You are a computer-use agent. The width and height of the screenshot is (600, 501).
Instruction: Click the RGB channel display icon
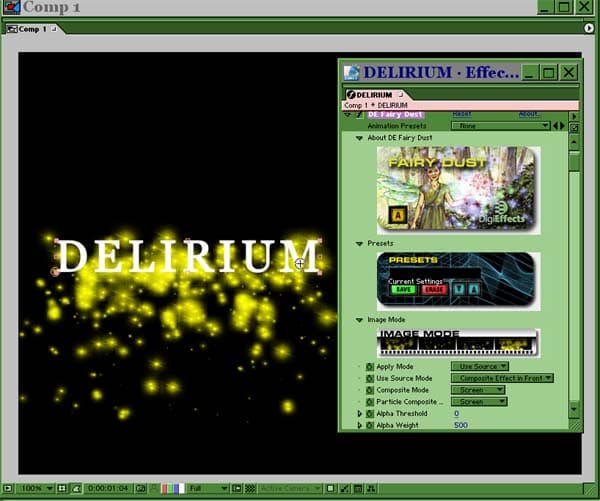173,488
